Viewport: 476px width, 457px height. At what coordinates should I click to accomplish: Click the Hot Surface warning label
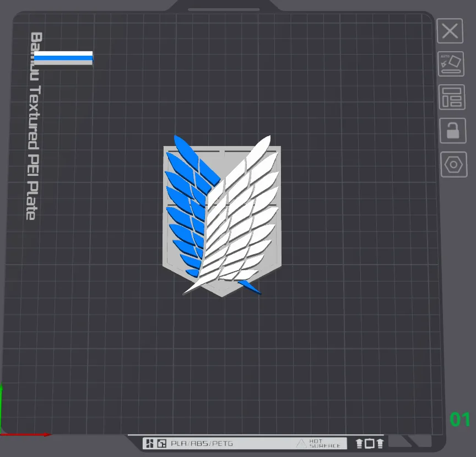319,443
